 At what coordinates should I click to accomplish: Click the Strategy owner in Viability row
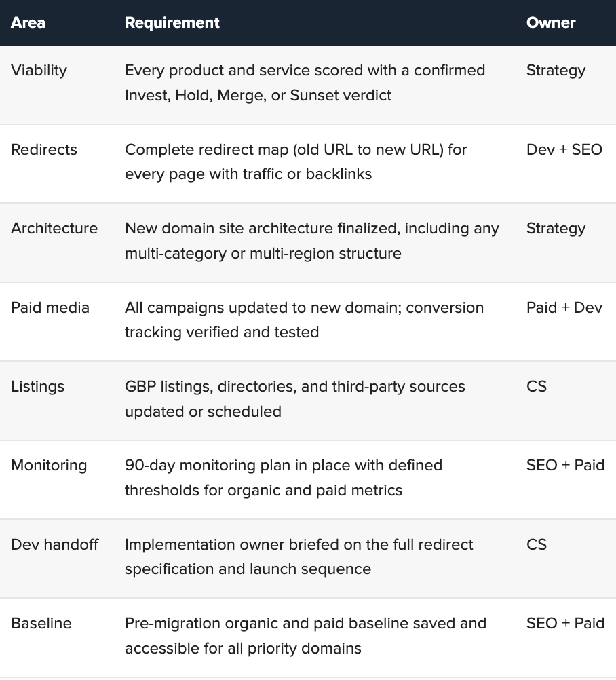click(x=556, y=71)
